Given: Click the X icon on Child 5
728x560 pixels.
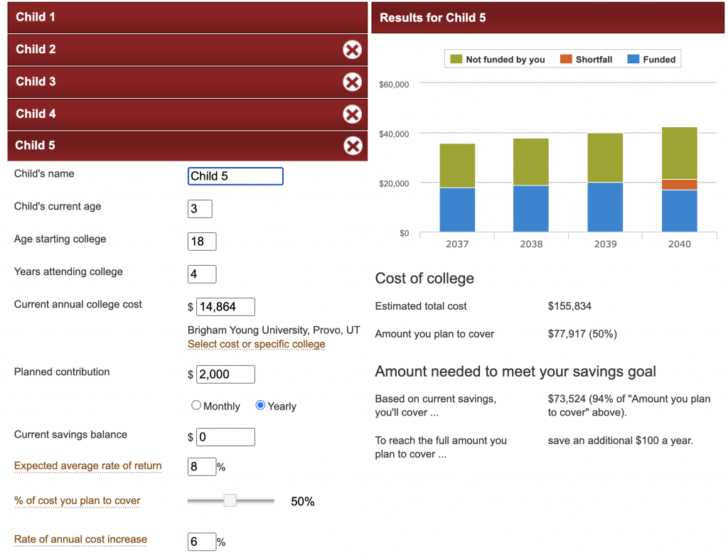Looking at the screenshot, I should 352,146.
